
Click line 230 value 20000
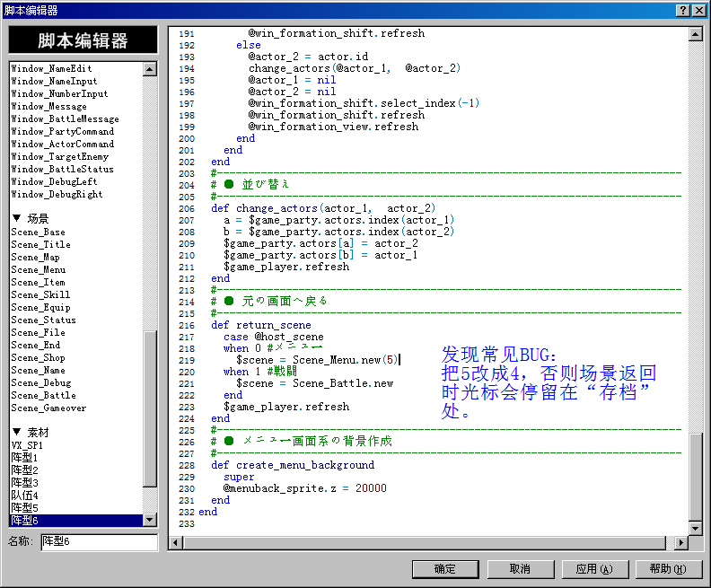[x=371, y=488]
